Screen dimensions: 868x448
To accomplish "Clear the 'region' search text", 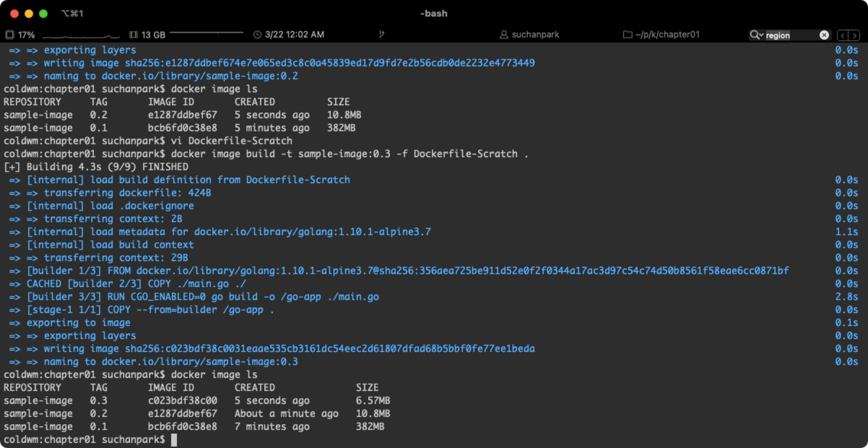I will pos(824,35).
